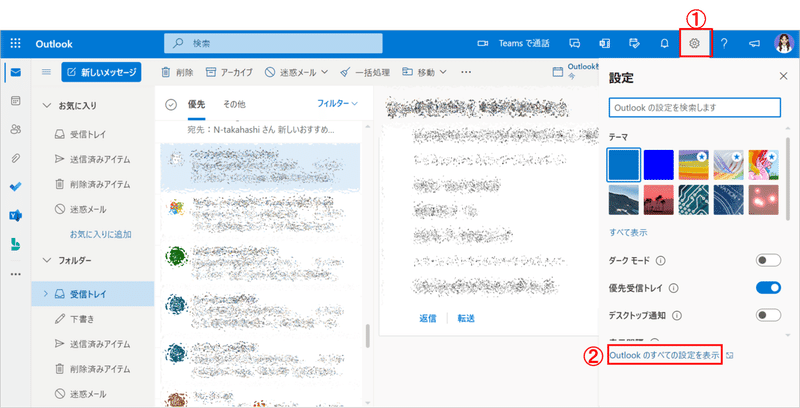Click 削除 trash toolbar button
This screenshot has width=800, height=408.
click(177, 72)
